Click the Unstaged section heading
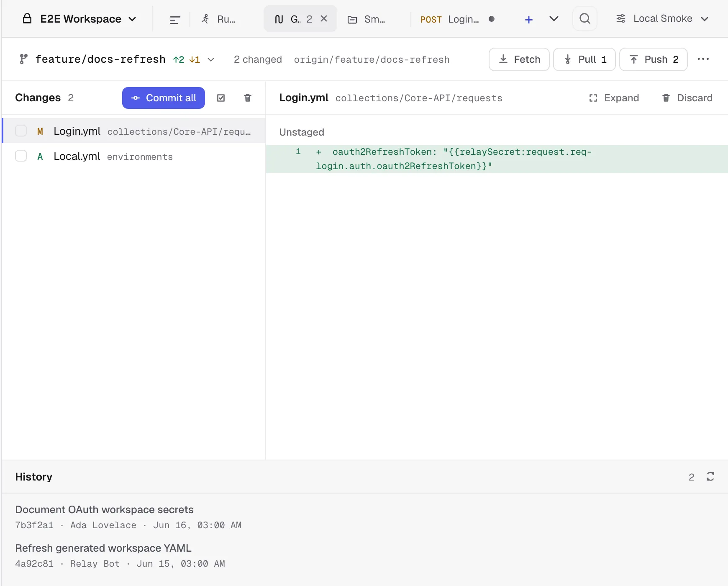The height and width of the screenshot is (586, 728). 302,132
